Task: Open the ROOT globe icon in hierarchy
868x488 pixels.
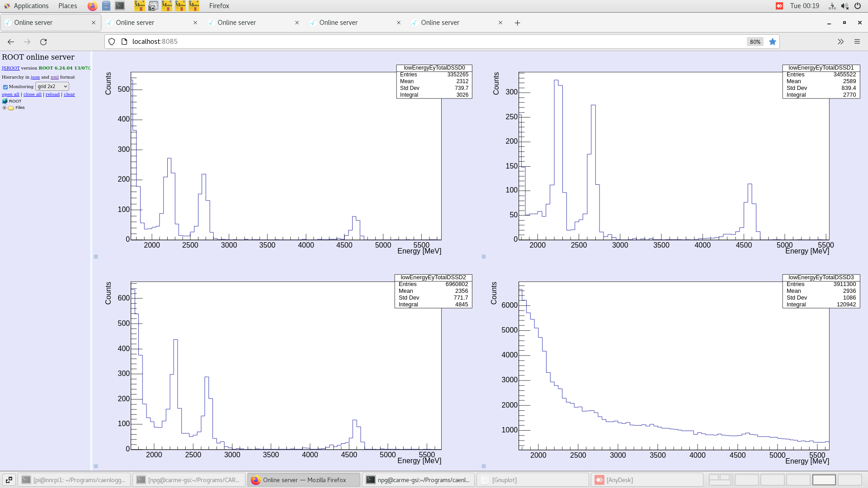Action: click(x=5, y=101)
